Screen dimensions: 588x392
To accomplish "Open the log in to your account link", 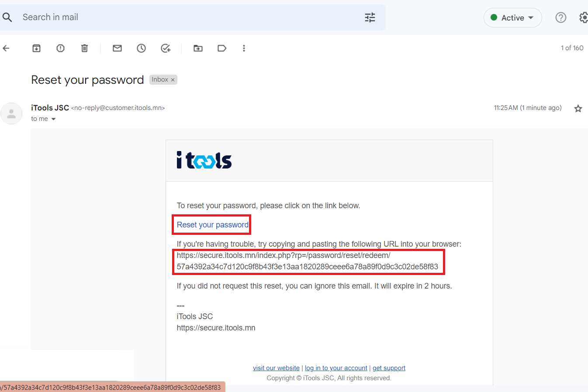I will point(336,368).
